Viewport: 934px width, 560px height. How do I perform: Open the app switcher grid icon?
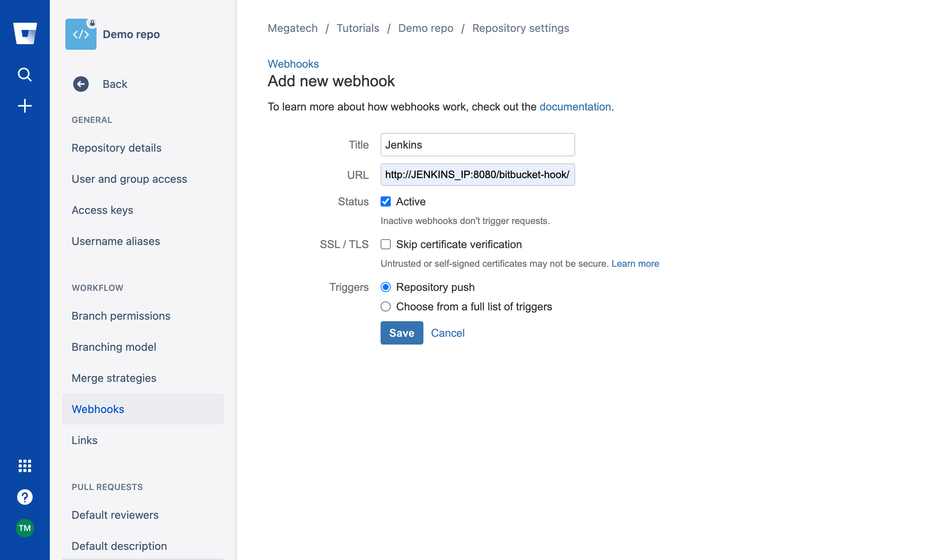tap(25, 465)
